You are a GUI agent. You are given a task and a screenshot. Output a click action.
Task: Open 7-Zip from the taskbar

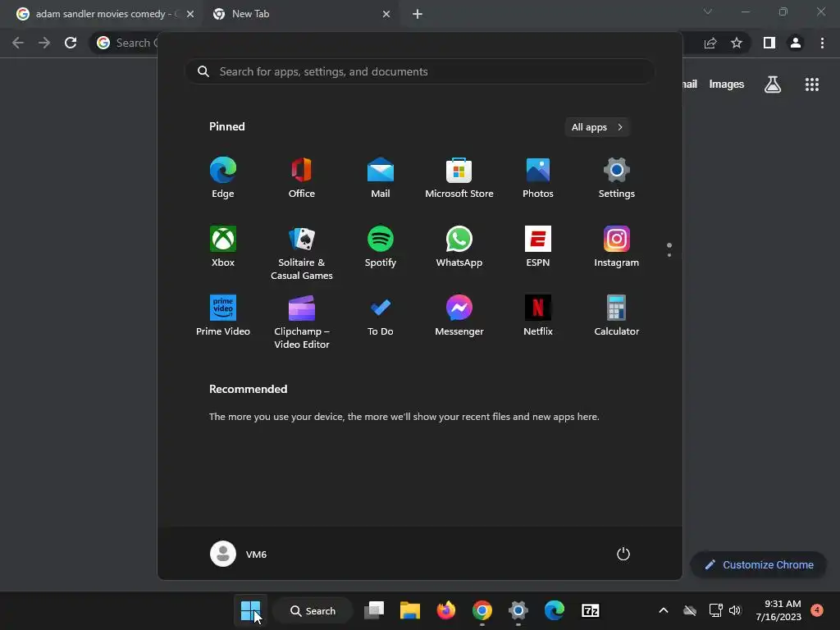click(591, 610)
